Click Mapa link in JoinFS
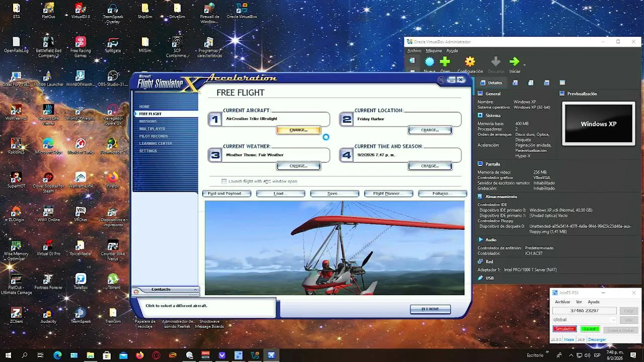 click(x=569, y=339)
